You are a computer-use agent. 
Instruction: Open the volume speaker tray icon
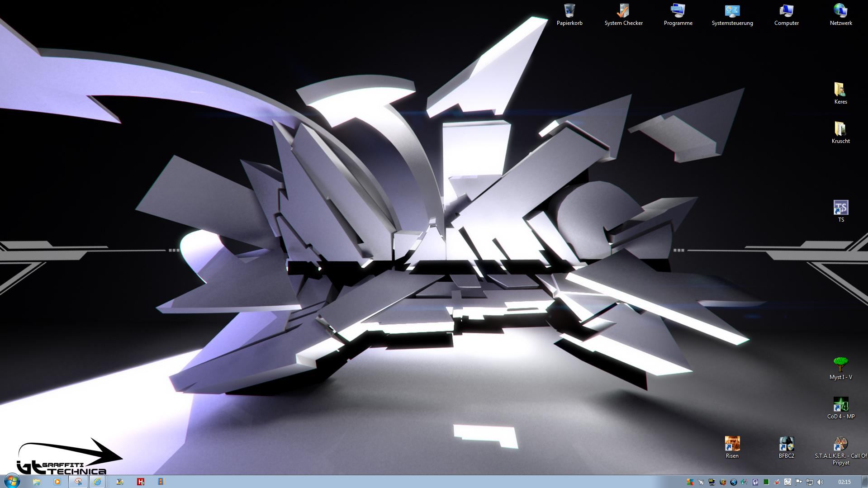click(x=821, y=482)
